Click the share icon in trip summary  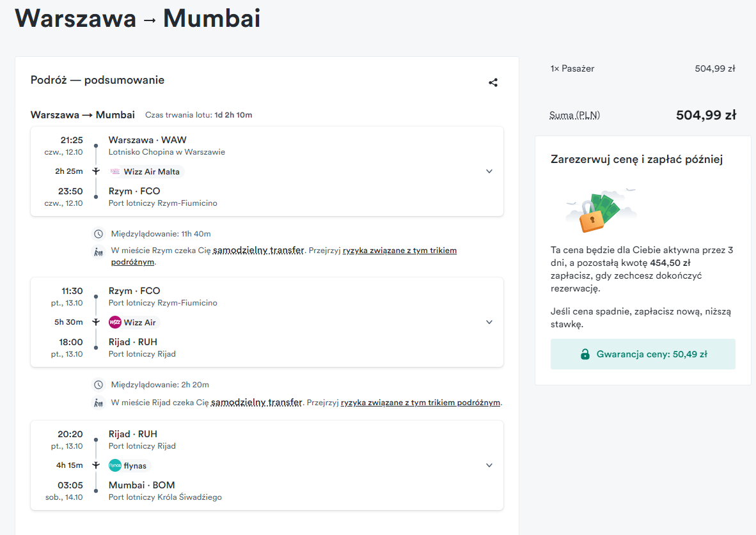tap(492, 83)
